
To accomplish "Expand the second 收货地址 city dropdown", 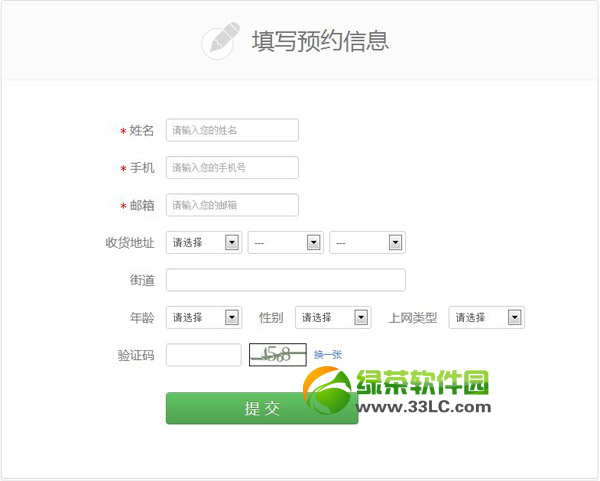I will (x=285, y=242).
